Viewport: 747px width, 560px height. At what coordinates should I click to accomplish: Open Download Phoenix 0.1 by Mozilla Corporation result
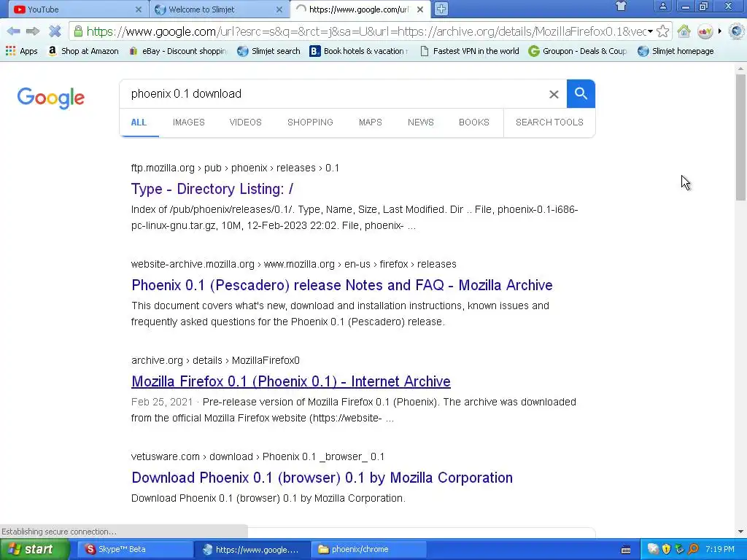point(322,478)
